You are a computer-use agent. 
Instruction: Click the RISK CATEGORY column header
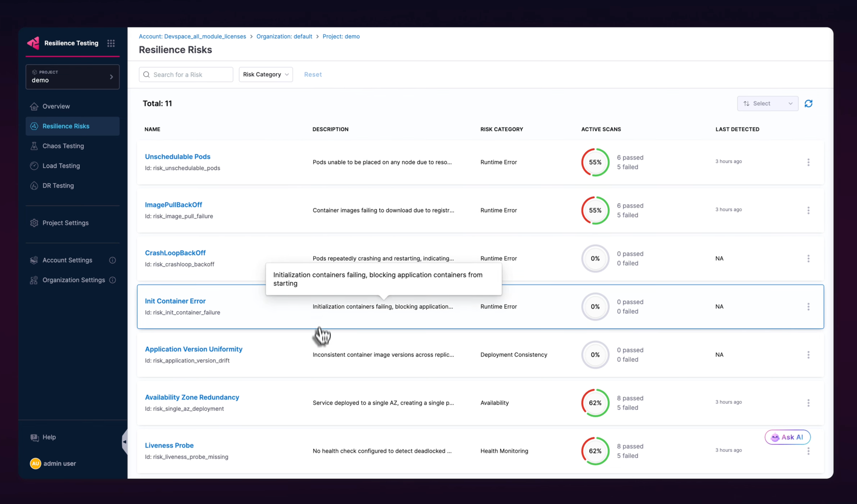(x=502, y=129)
